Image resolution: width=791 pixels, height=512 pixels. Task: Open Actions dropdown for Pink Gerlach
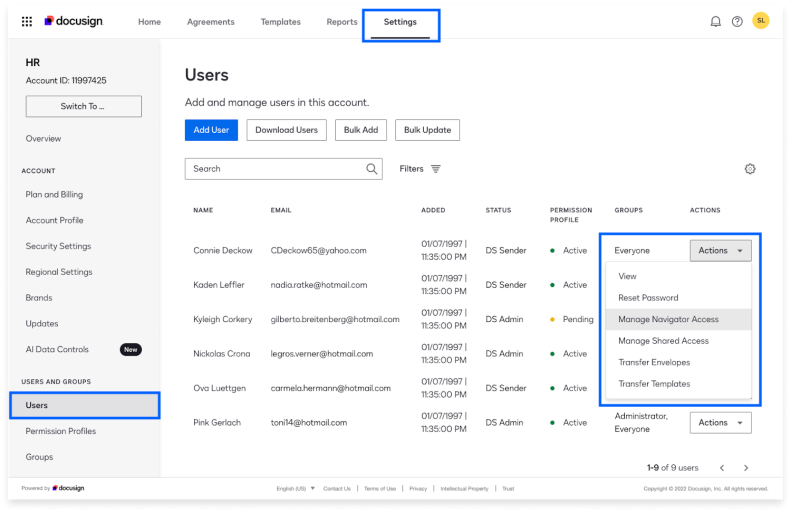click(x=720, y=423)
